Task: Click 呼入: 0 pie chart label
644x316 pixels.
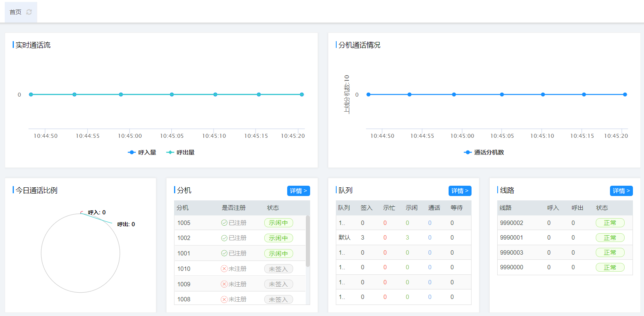Action: tap(97, 213)
